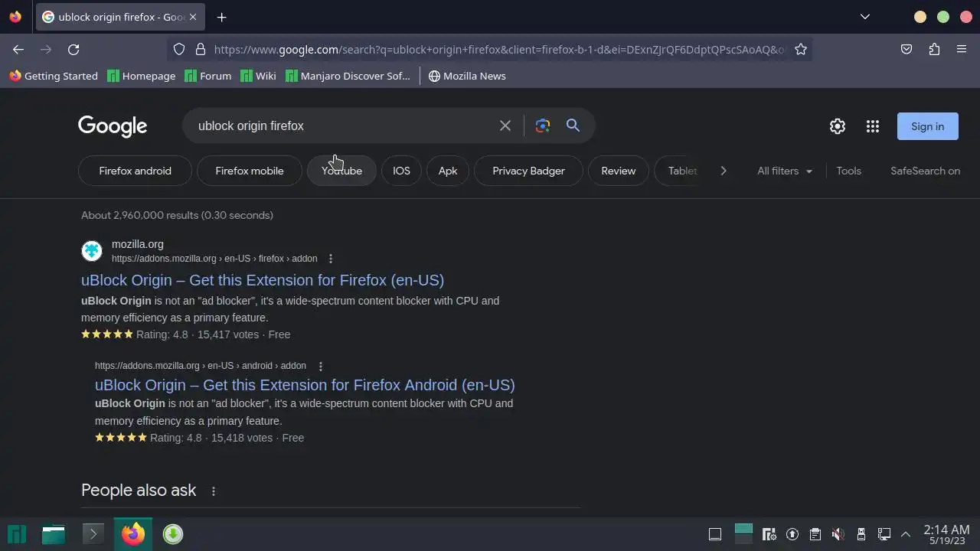Open the clipboard tray icon
The height and width of the screenshot is (551, 980).
(x=815, y=534)
